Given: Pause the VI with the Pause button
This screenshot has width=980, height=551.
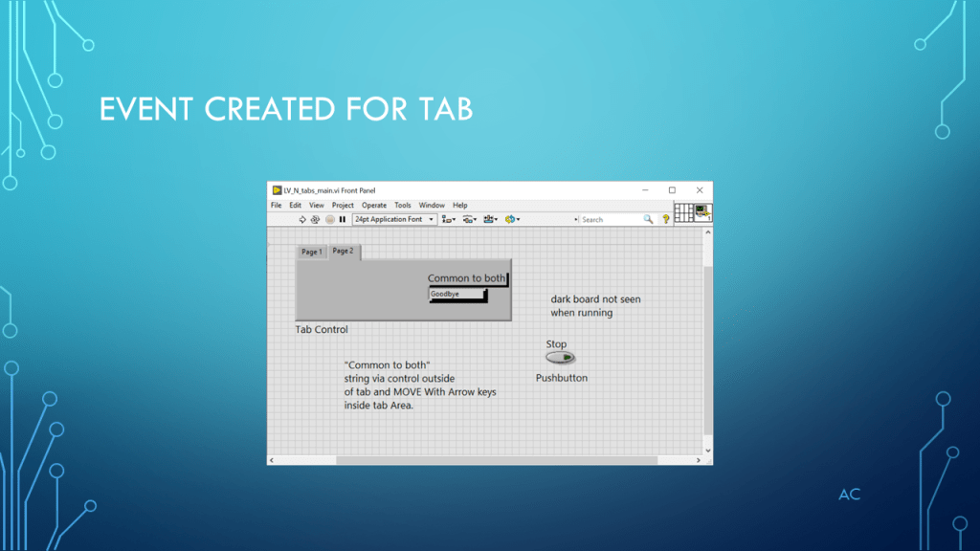Looking at the screenshot, I should tap(343, 219).
